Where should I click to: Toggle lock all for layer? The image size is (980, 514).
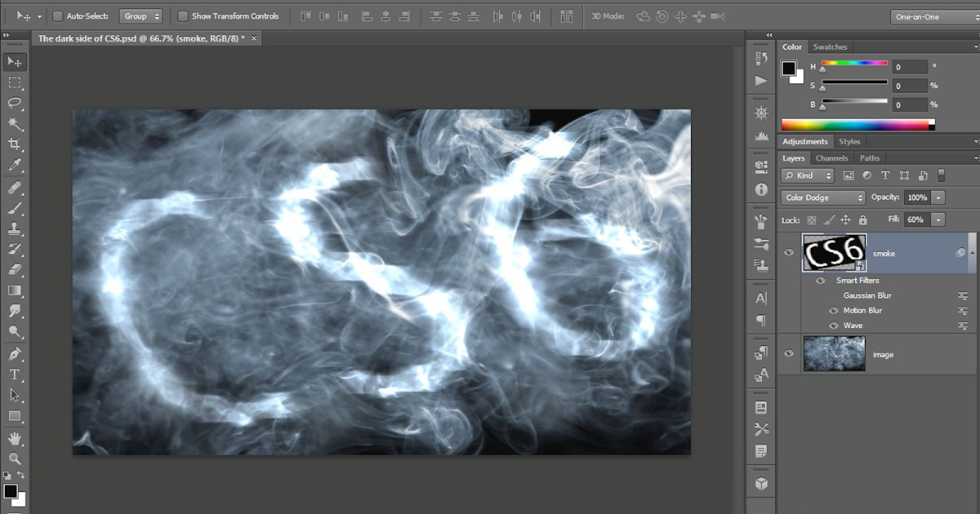pyautogui.click(x=862, y=220)
